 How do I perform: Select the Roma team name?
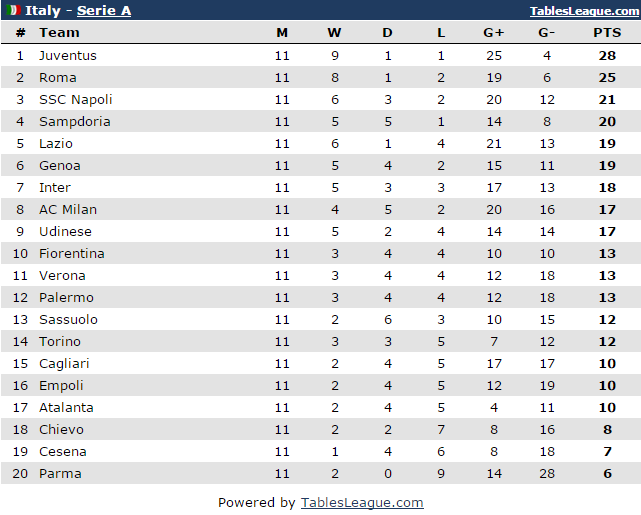click(x=57, y=78)
